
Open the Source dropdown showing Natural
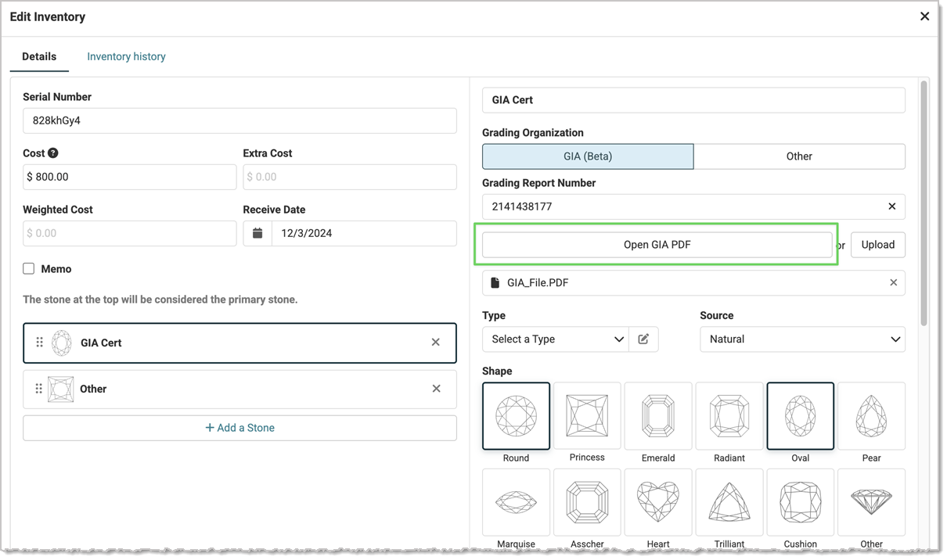pyautogui.click(x=802, y=339)
